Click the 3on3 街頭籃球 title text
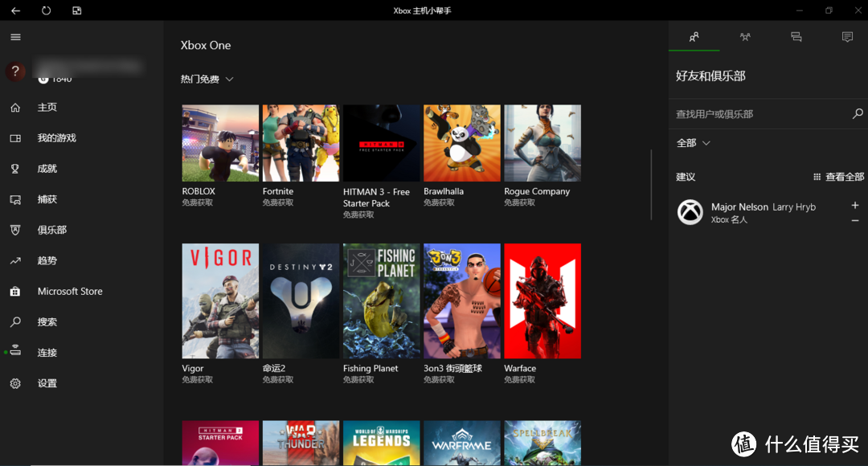The height and width of the screenshot is (466, 868). 452,369
